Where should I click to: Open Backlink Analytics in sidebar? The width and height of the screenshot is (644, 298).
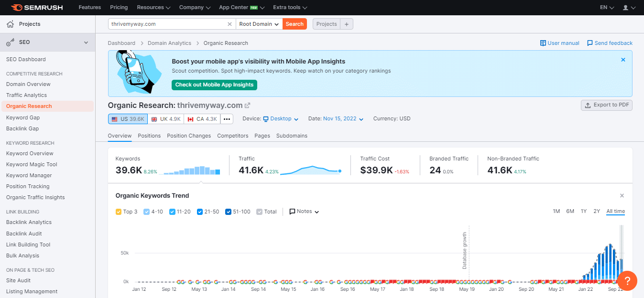[29, 222]
